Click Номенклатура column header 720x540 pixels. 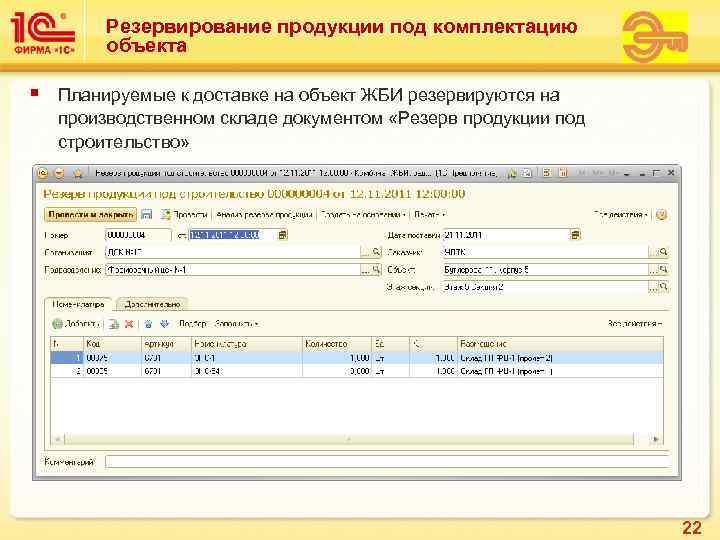(247, 343)
